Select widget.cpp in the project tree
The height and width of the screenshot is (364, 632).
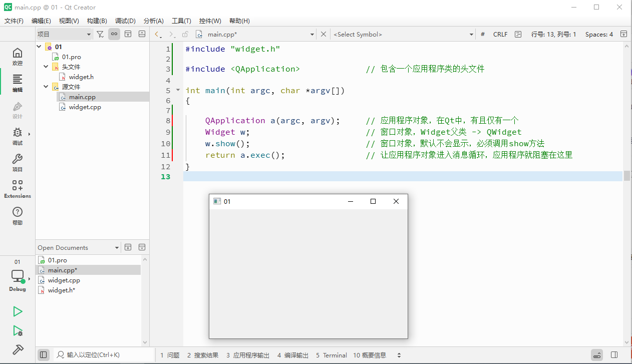(85, 107)
